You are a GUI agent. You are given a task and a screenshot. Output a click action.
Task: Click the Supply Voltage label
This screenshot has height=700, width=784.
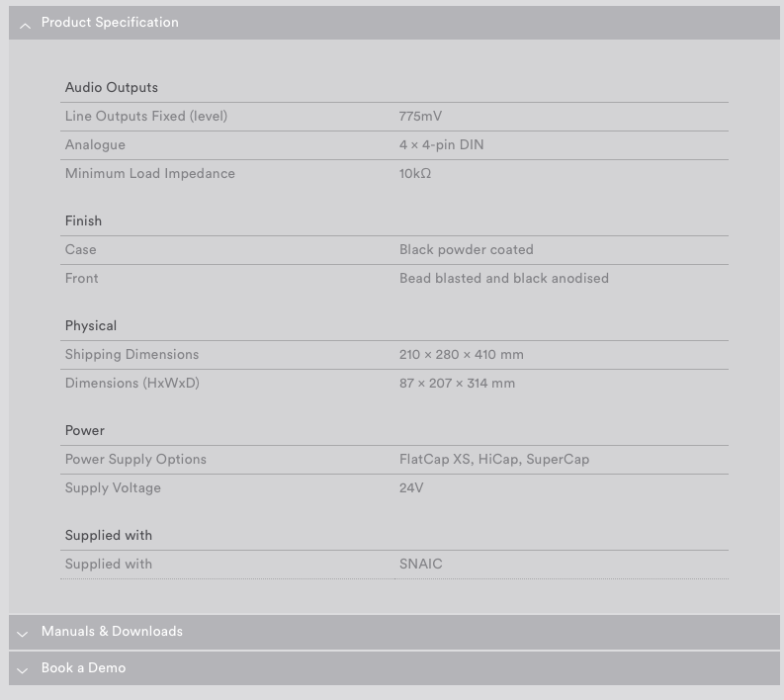(x=113, y=488)
